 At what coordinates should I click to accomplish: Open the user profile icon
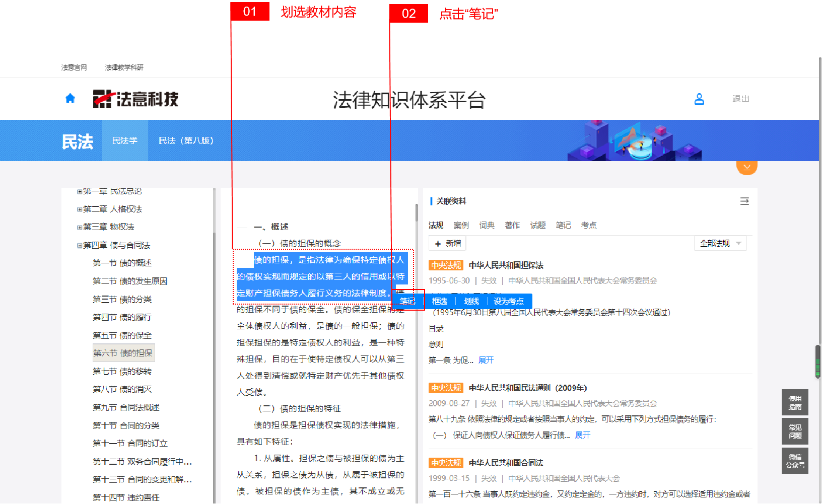699,99
